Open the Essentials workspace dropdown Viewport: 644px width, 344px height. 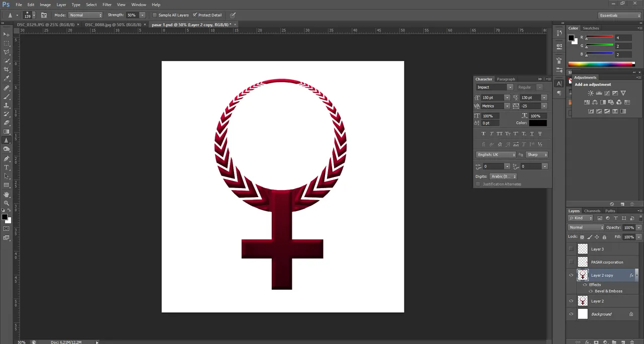click(620, 16)
